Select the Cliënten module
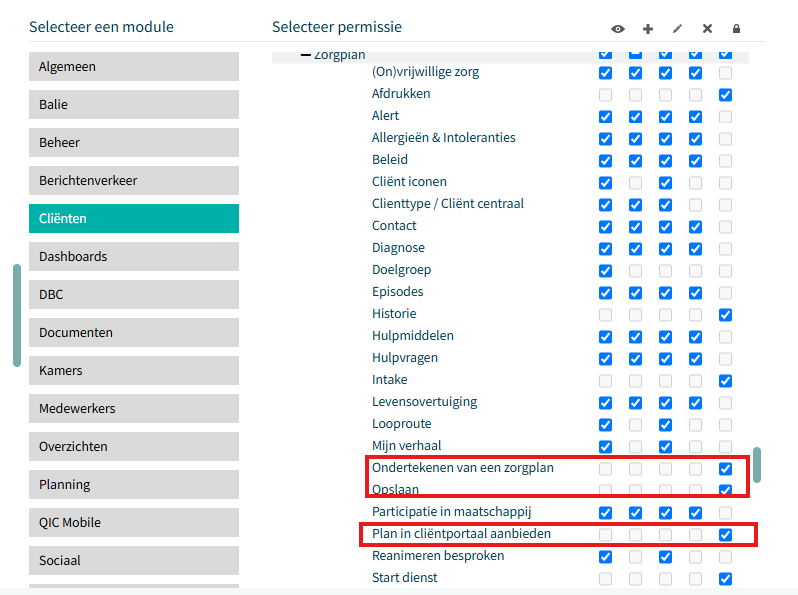The height and width of the screenshot is (595, 798). click(x=134, y=218)
